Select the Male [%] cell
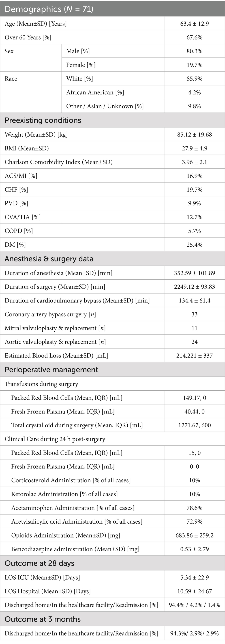This screenshot has height=644, width=225. click(78, 51)
